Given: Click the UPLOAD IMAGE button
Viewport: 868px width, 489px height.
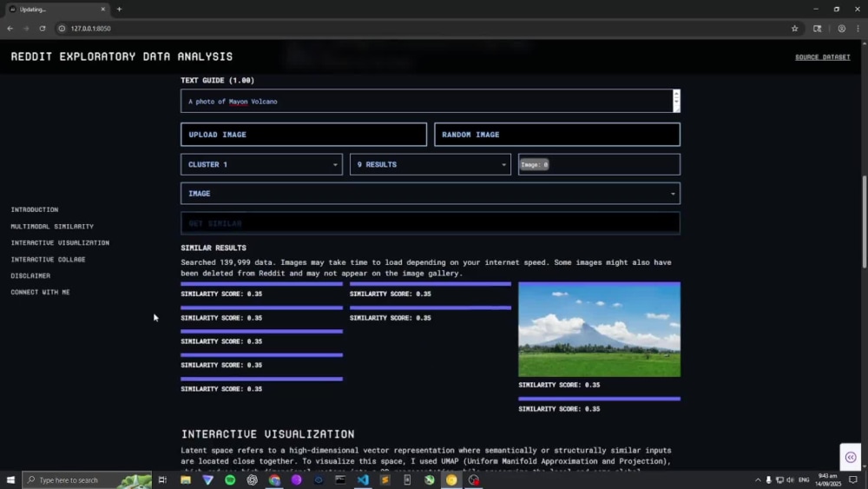Looking at the screenshot, I should (x=303, y=135).
